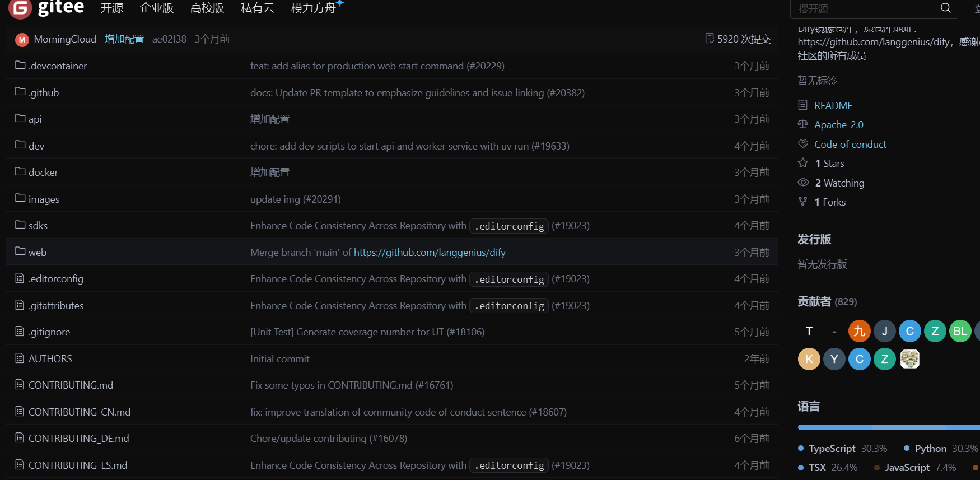The image size is (980, 480).
Task: Open the Apache-2.0 license link
Action: pyautogui.click(x=838, y=125)
